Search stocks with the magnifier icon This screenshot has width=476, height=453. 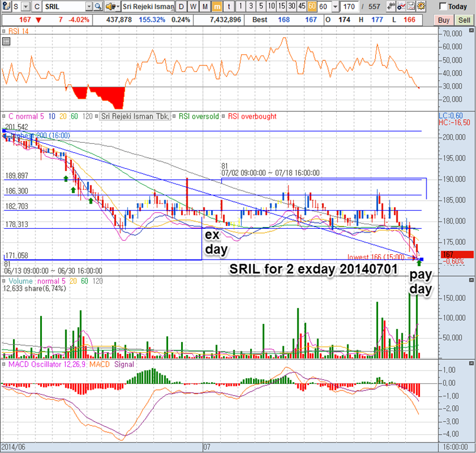[98, 6]
